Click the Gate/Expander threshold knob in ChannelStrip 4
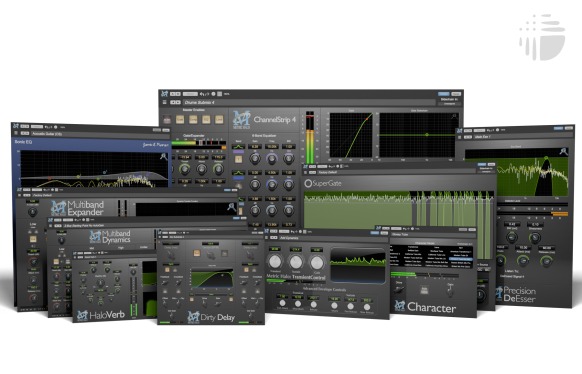The width and height of the screenshot is (582, 374). 184,169
